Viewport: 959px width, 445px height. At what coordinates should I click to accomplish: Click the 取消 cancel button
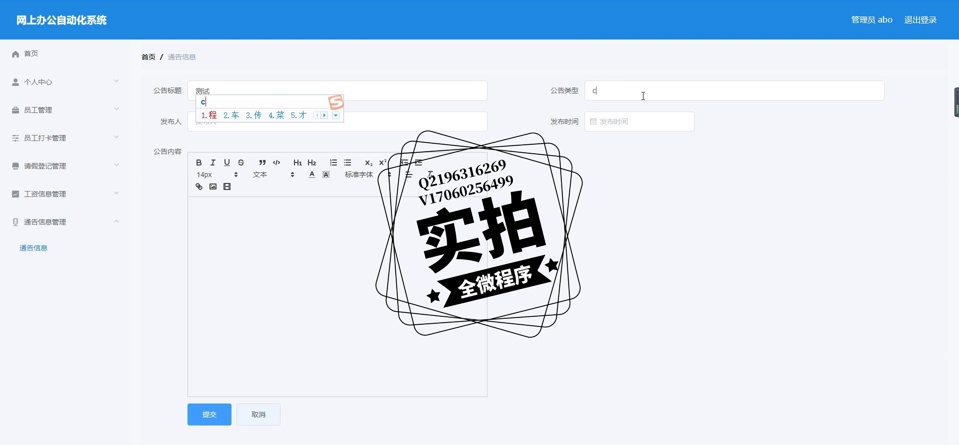[x=258, y=414]
